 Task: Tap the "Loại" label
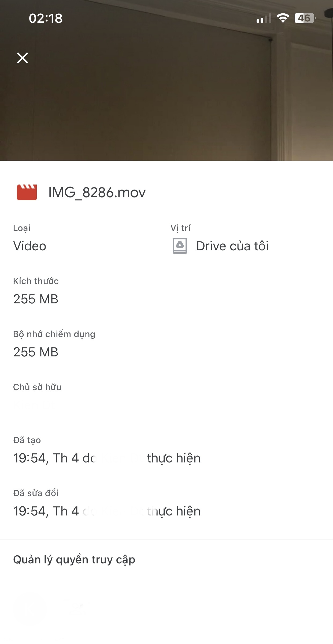coord(22,228)
